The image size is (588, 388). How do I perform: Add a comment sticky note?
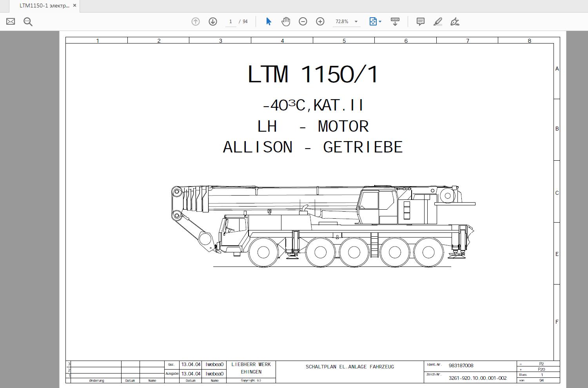pyautogui.click(x=421, y=22)
